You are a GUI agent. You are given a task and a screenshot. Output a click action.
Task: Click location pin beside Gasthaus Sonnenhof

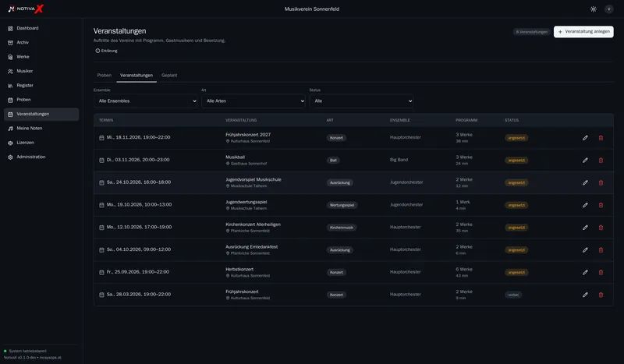(228, 164)
